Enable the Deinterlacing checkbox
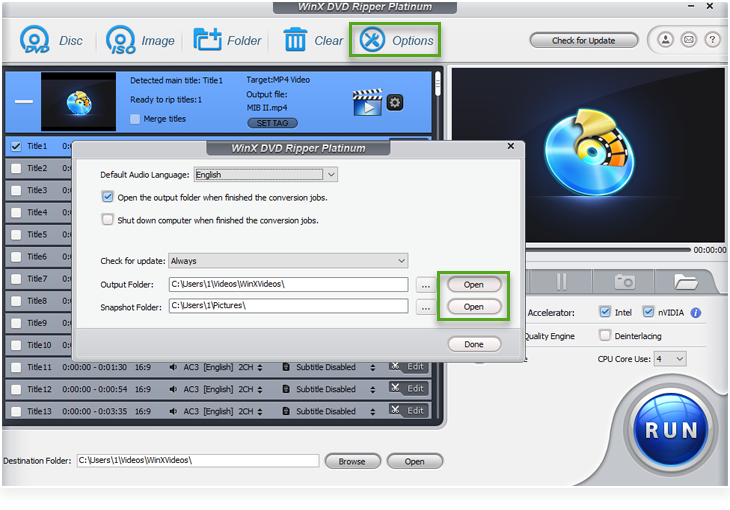Viewport: 730px width, 510px height. tap(605, 335)
